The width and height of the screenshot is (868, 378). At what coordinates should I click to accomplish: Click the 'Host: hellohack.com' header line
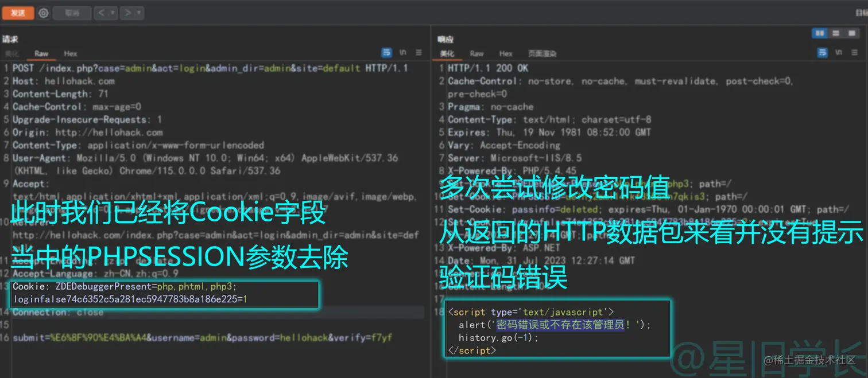click(x=63, y=81)
